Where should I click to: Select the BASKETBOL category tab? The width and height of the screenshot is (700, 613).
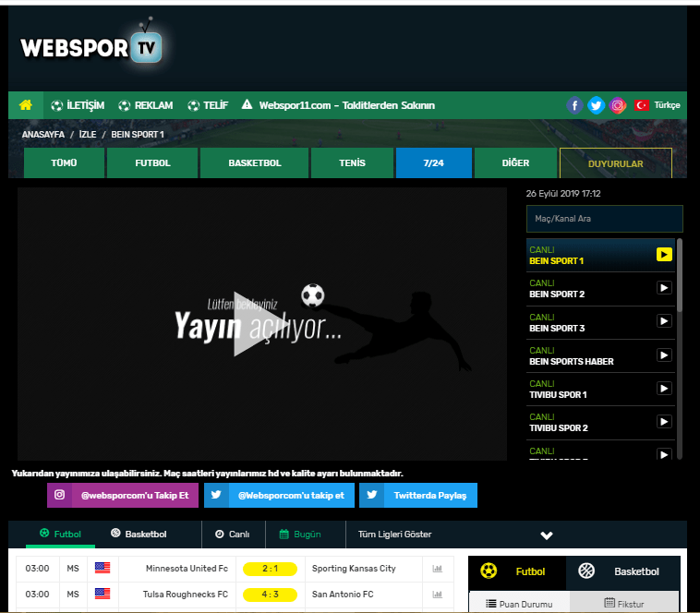pos(255,162)
